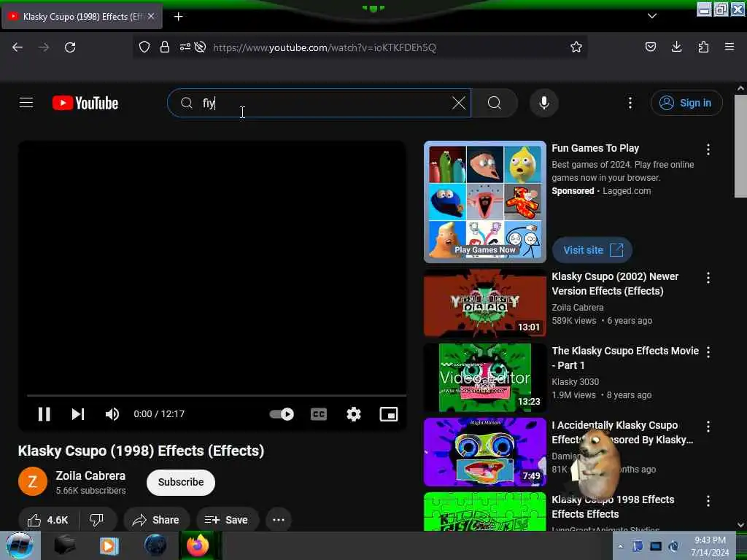Screen dimensions: 747x560
Task: Open Klasky Csupo 1998 Effects Effects Effects title
Action: pyautogui.click(x=613, y=507)
